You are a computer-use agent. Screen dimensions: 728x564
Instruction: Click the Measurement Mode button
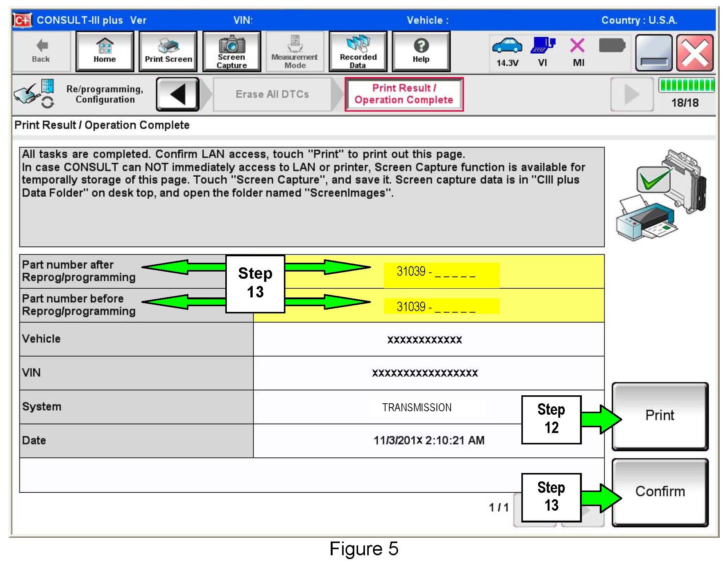(x=295, y=52)
